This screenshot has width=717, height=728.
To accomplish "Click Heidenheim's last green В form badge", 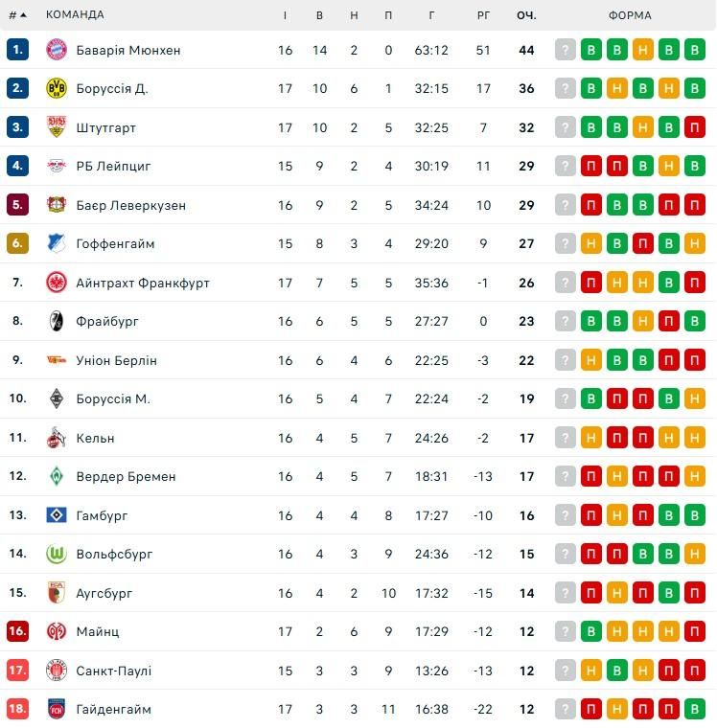I will tap(695, 709).
